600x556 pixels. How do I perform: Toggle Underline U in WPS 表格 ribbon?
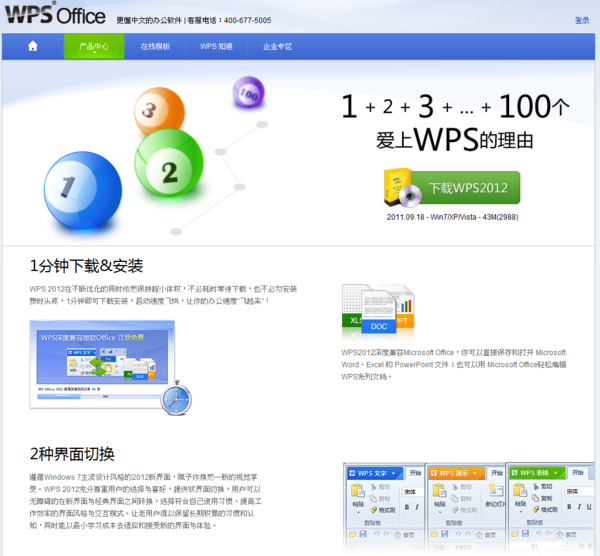point(589,507)
